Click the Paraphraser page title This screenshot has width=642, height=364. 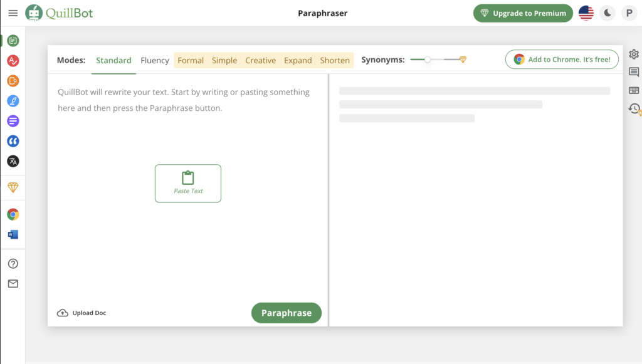(x=322, y=13)
